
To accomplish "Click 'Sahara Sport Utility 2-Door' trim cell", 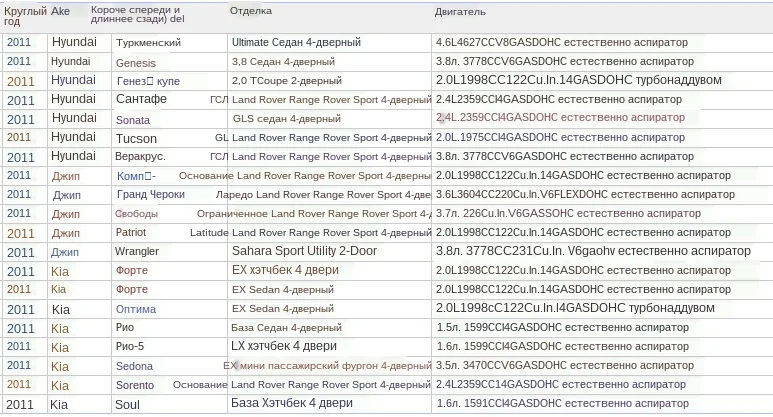I will coord(304,251).
